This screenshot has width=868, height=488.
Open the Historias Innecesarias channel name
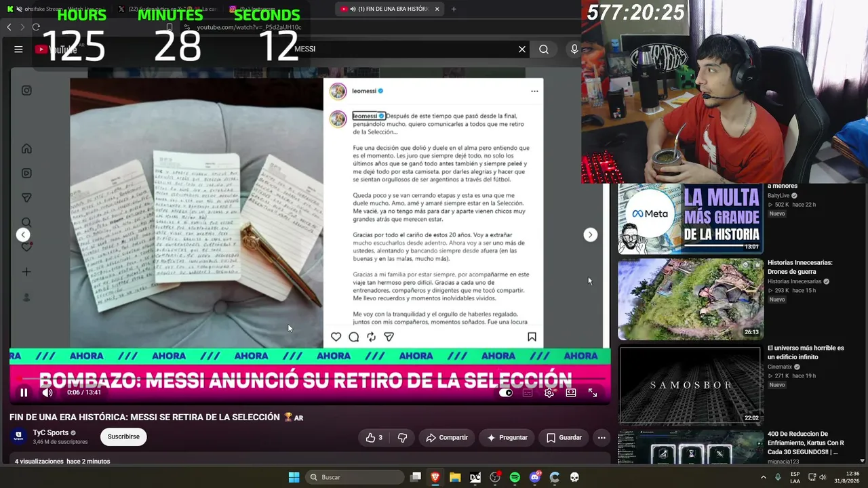[794, 281]
